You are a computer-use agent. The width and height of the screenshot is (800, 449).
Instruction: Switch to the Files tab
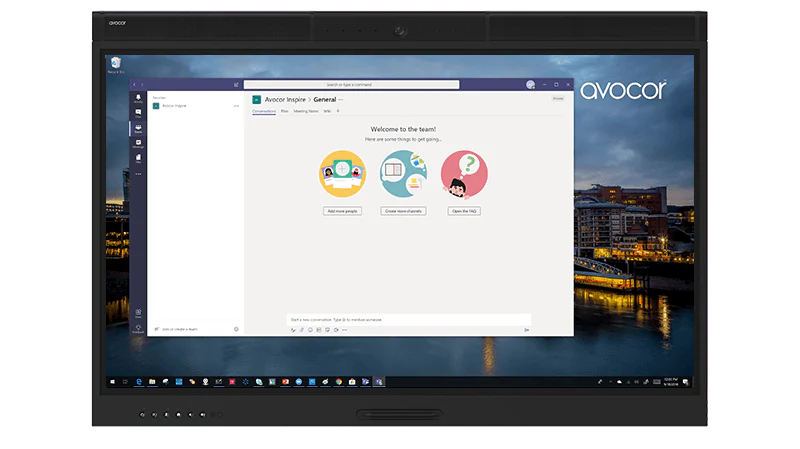pos(285,111)
